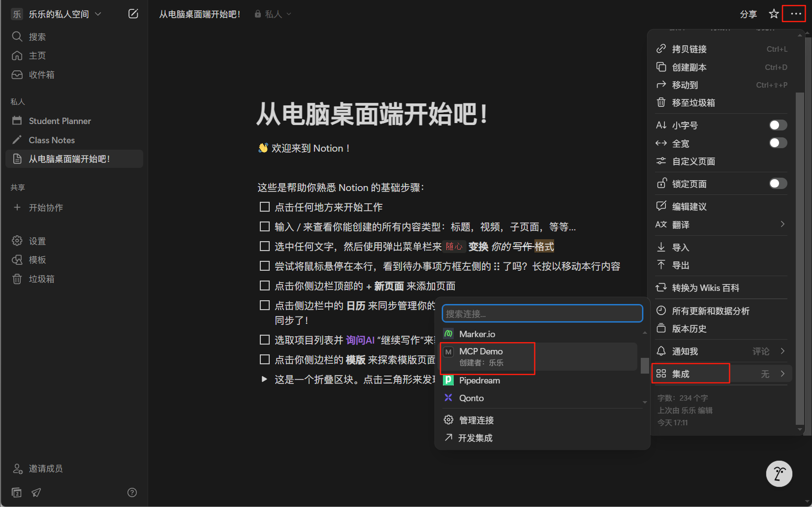Viewport: 812px width, 507px height.
Task: Open 从电脑桌面端开始吧! page in sidebar
Action: coord(74,158)
